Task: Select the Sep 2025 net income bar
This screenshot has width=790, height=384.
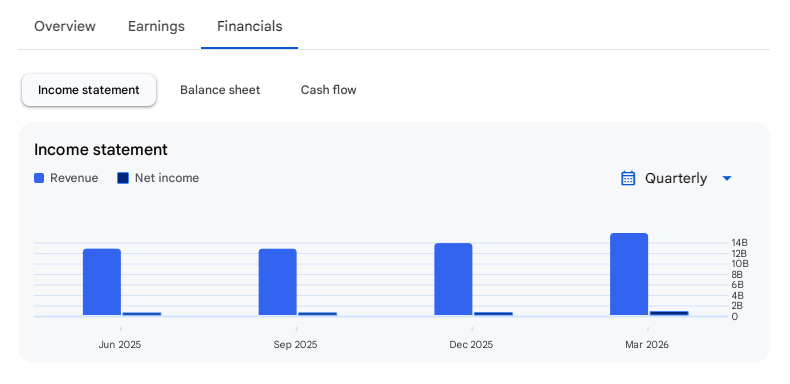Action: [x=317, y=314]
